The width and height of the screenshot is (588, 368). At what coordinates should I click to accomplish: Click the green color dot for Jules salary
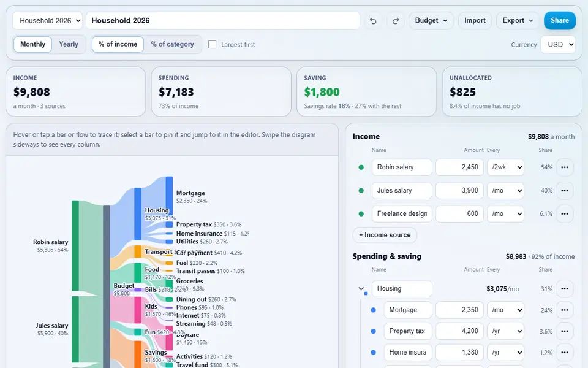(x=361, y=191)
